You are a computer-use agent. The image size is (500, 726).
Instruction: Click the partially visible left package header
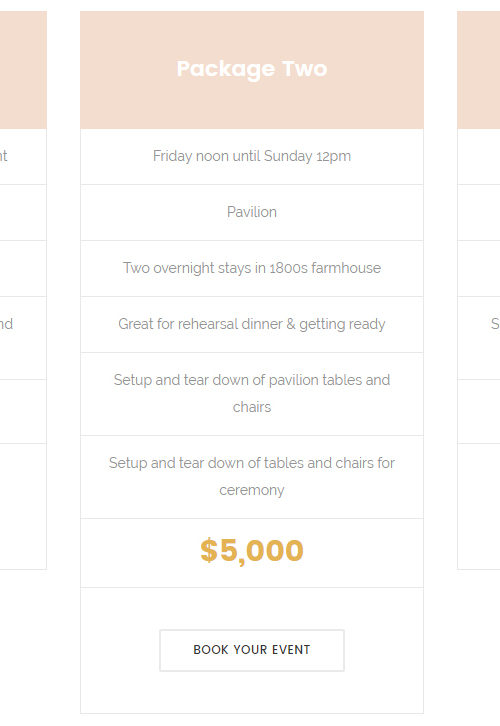pyautogui.click(x=23, y=70)
